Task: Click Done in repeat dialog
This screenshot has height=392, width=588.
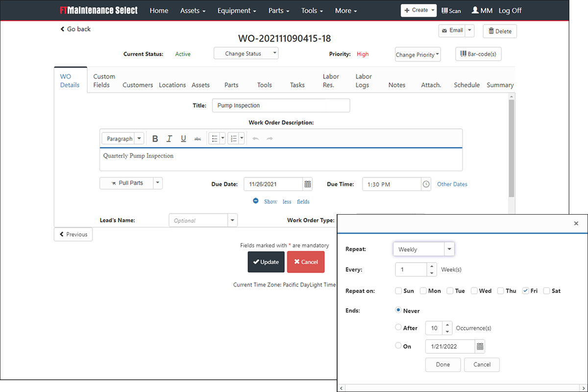Action: (443, 365)
